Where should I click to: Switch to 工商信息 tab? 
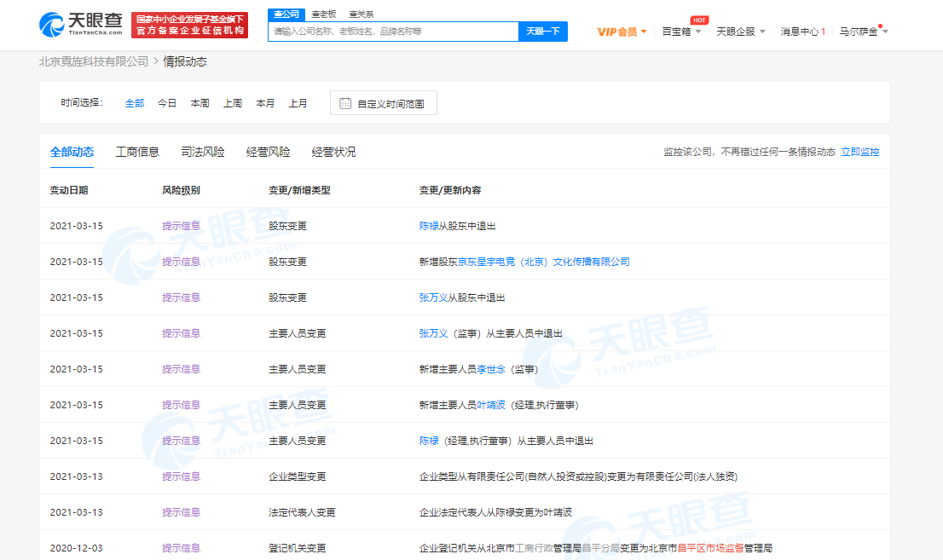tap(137, 152)
